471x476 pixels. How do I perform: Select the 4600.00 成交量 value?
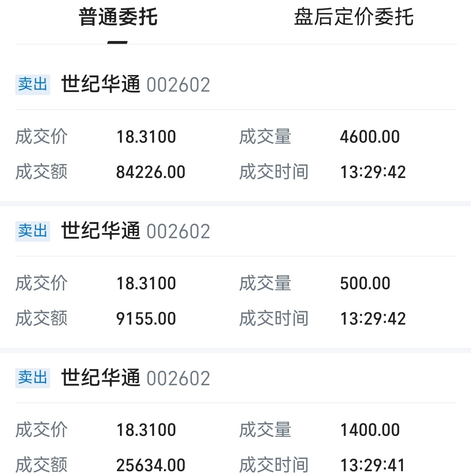[x=369, y=137]
